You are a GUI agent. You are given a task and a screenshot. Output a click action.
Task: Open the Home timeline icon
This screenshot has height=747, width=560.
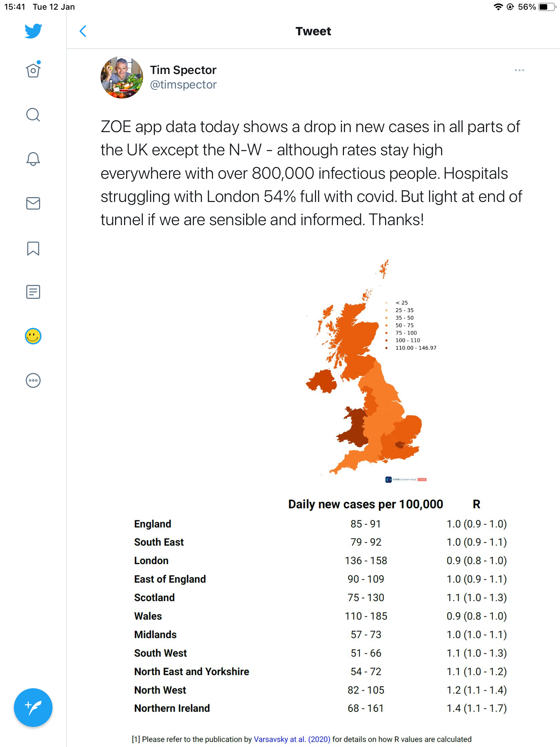point(33,70)
